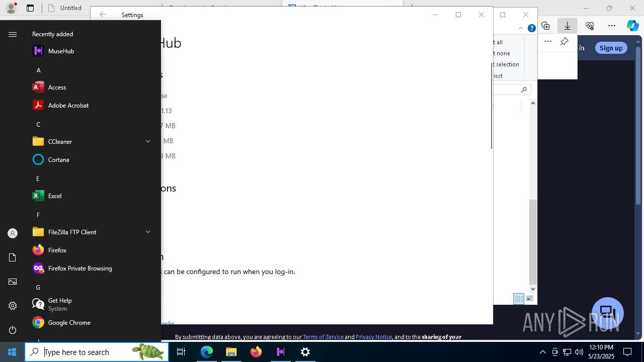Viewport: 644px width, 362px height.
Task: Collapse the File Explorer ribbon chevron
Action: pos(521,29)
